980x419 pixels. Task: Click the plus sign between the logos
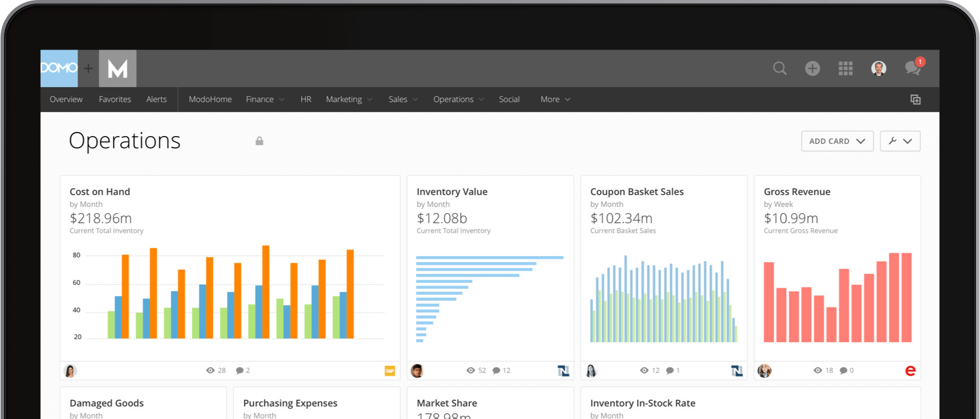tap(88, 69)
